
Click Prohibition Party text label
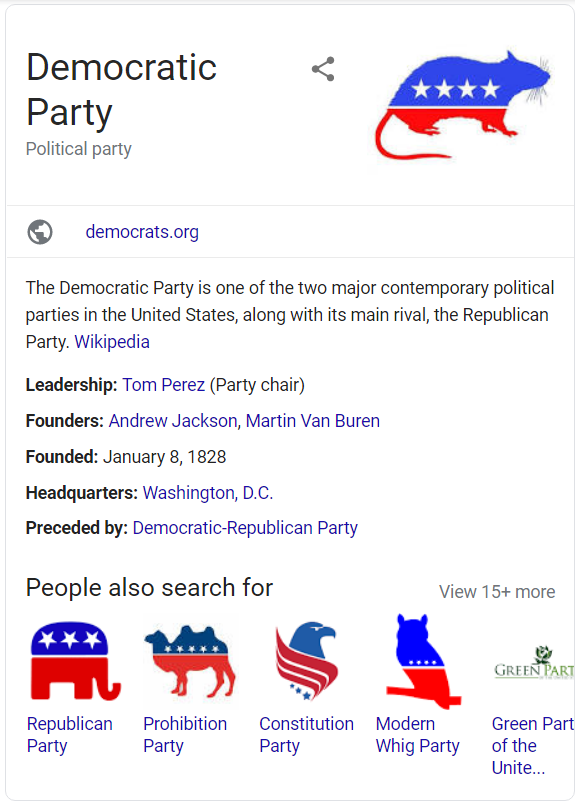pyautogui.click(x=185, y=735)
